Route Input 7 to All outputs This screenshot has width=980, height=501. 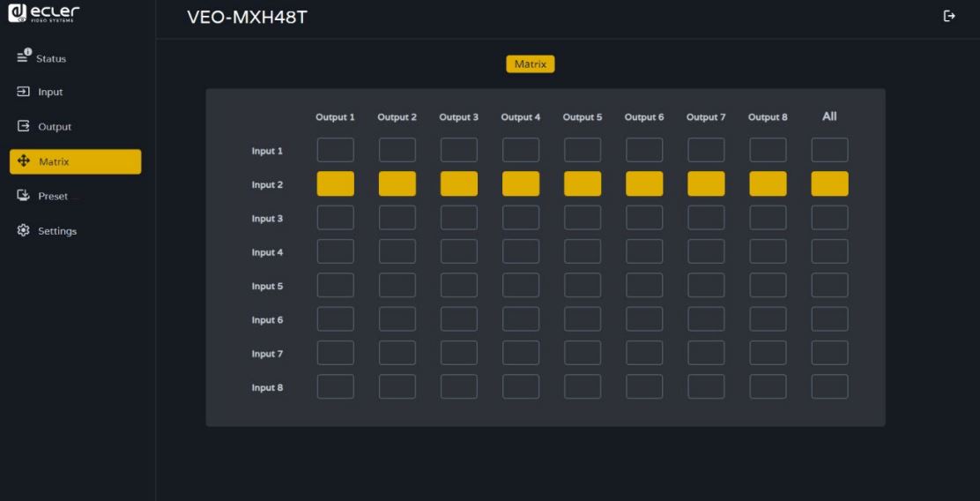coord(830,353)
